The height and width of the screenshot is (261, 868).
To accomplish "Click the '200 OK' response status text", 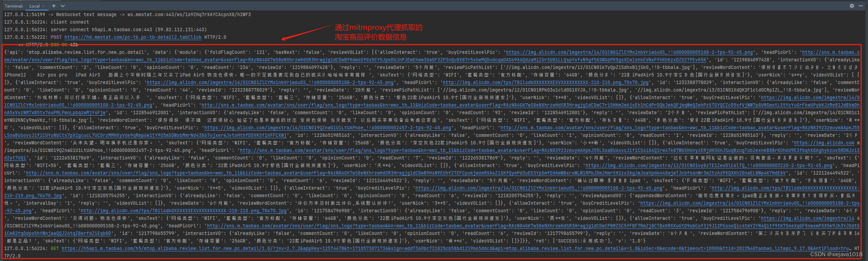I will click(x=59, y=45).
